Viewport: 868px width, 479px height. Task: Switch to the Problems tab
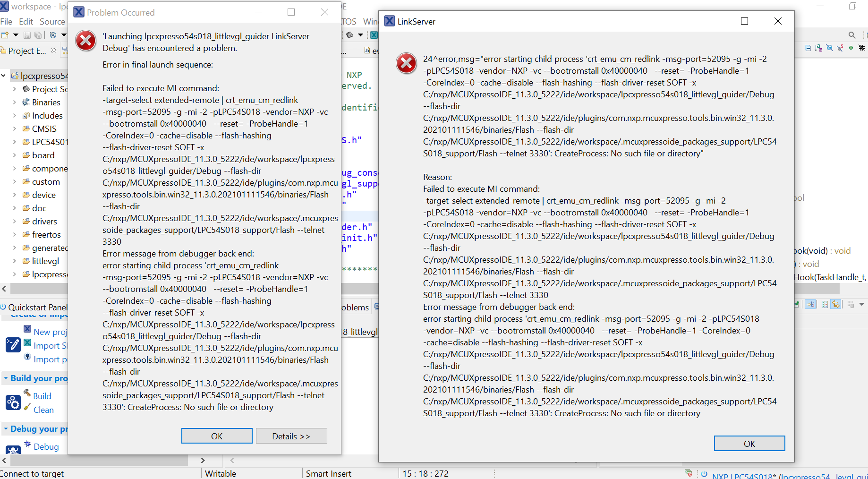354,307
